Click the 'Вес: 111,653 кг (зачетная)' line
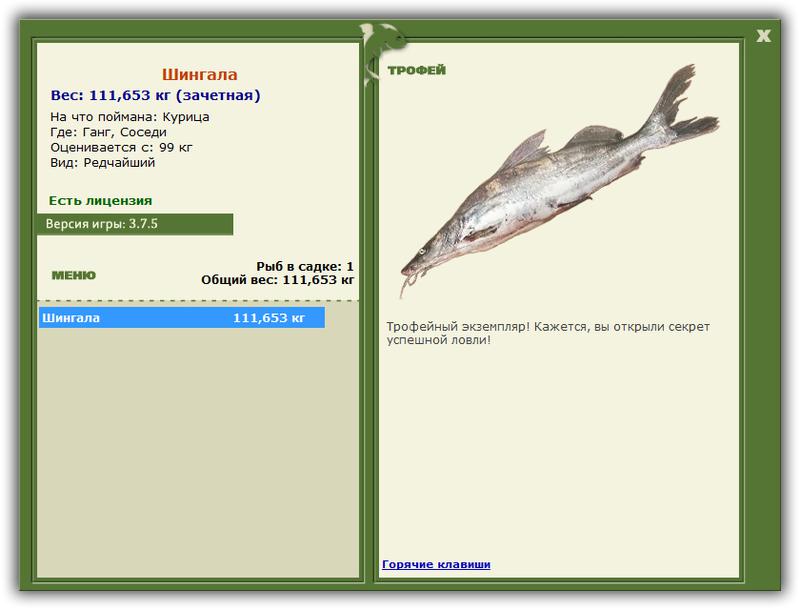The image size is (800, 610). [x=155, y=95]
